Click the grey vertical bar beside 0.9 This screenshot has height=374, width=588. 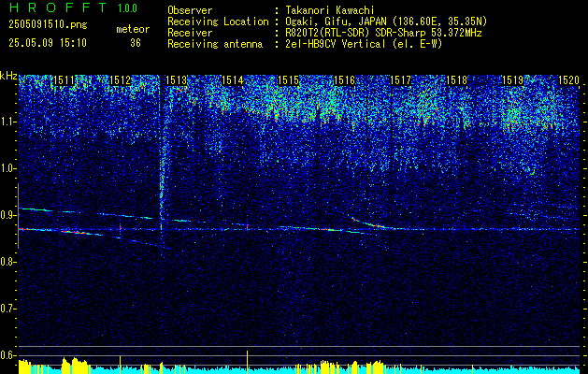click(18, 216)
